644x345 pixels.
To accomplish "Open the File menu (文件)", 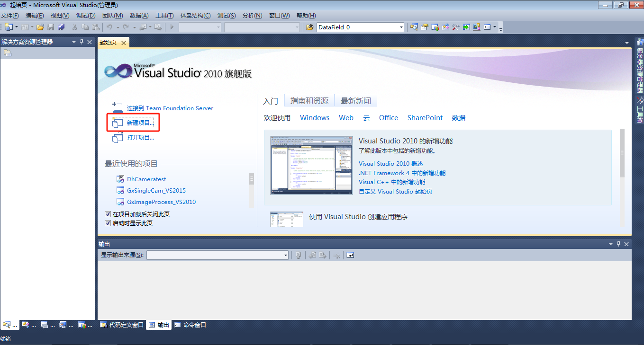I will pyautogui.click(x=10, y=16).
